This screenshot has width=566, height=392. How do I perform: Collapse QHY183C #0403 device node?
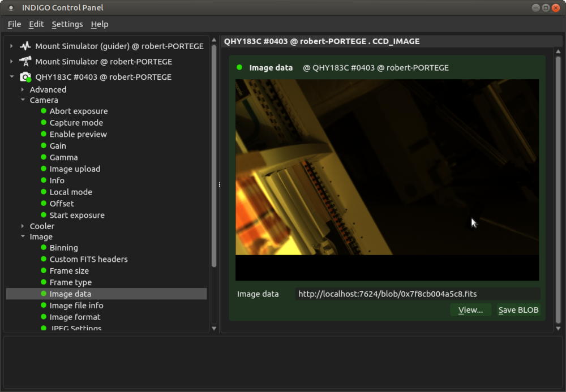tap(11, 76)
